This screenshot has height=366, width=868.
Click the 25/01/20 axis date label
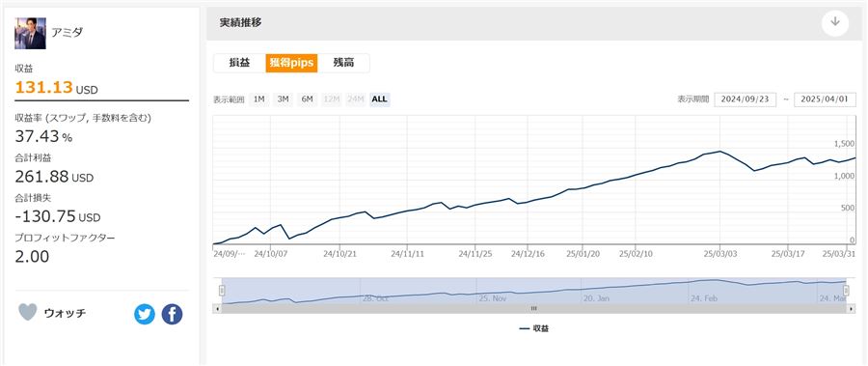583,253
